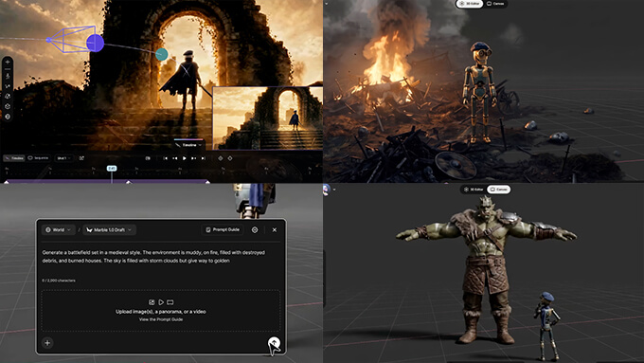
Task: Click the image upload icon in dropzone
Action: coord(152,302)
